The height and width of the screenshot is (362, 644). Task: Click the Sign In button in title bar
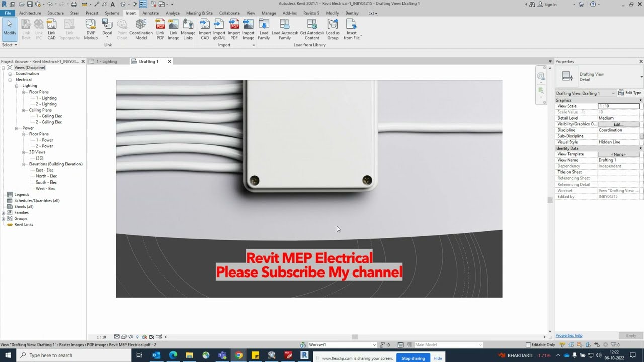click(x=547, y=4)
